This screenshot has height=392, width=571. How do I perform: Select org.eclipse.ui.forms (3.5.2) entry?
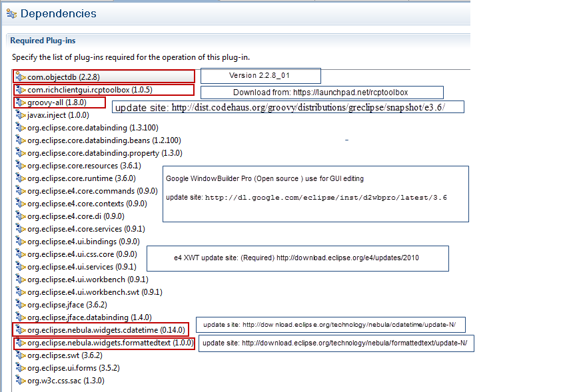coord(73,368)
